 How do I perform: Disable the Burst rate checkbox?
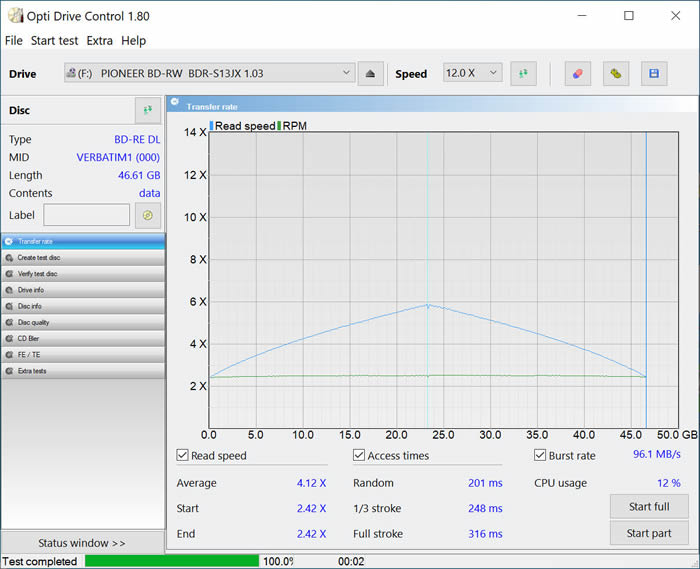[540, 456]
